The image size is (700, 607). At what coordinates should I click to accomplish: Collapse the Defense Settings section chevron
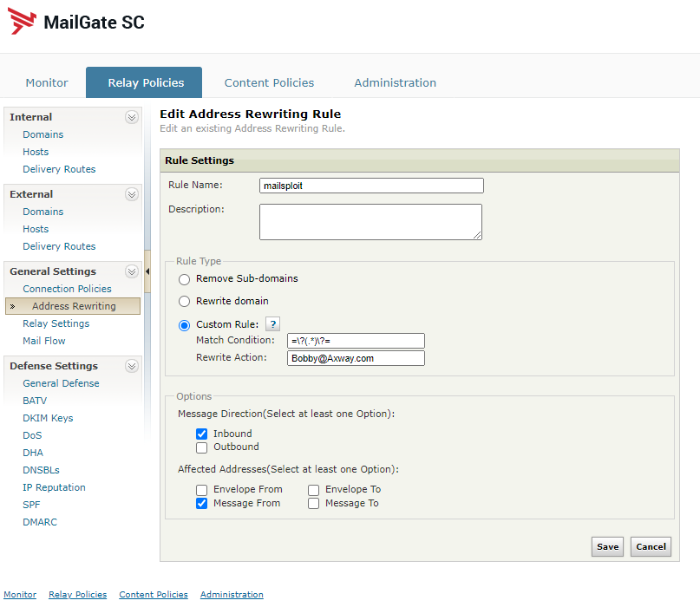[132, 366]
